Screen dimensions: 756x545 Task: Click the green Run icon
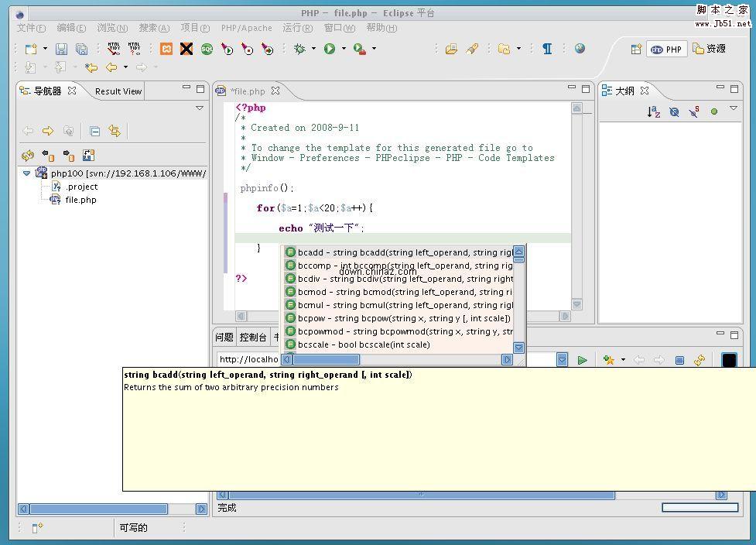330,49
